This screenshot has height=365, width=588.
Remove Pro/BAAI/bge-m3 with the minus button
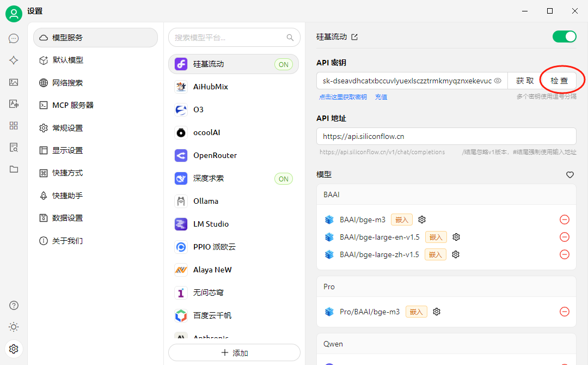pyautogui.click(x=565, y=312)
